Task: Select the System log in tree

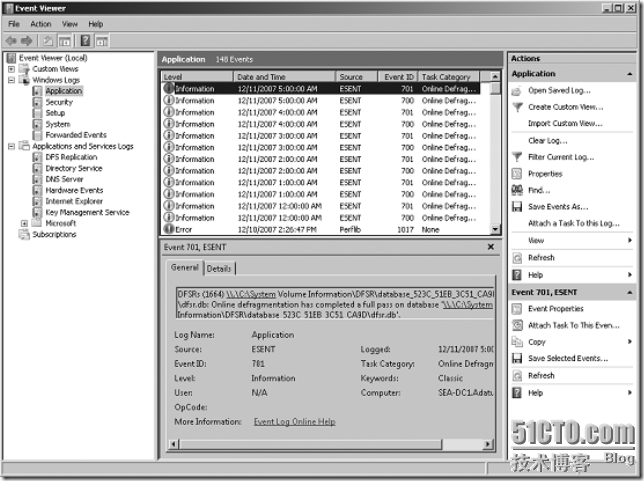Action: click(x=58, y=124)
